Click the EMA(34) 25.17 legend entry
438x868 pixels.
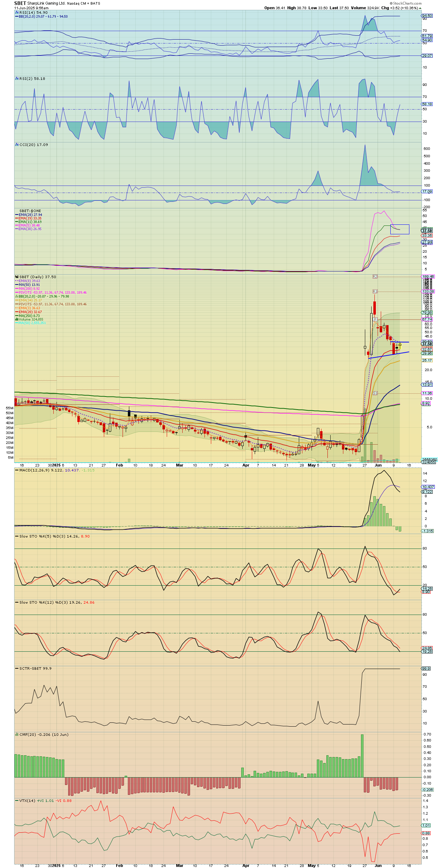pyautogui.click(x=29, y=300)
